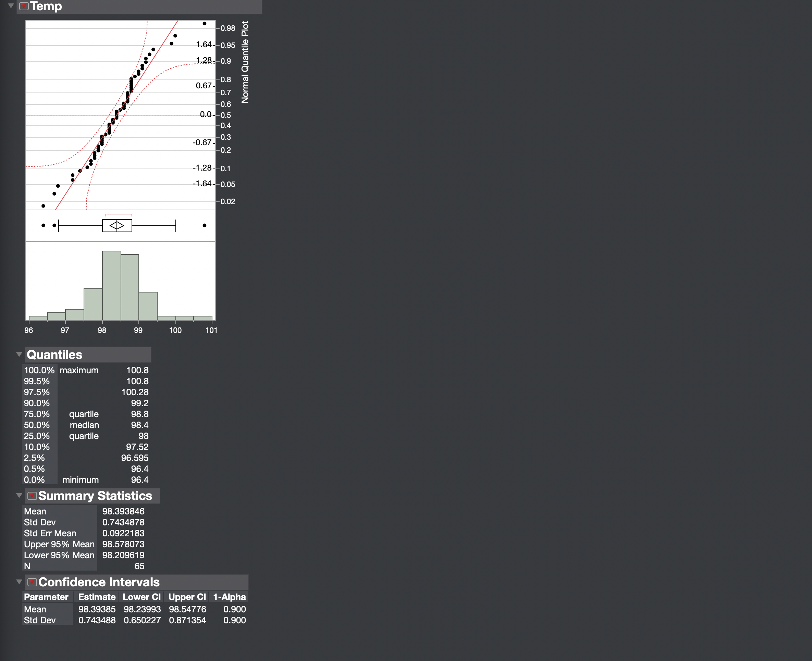The image size is (812, 661).
Task: Click the Lower CI column header
Action: [141, 597]
